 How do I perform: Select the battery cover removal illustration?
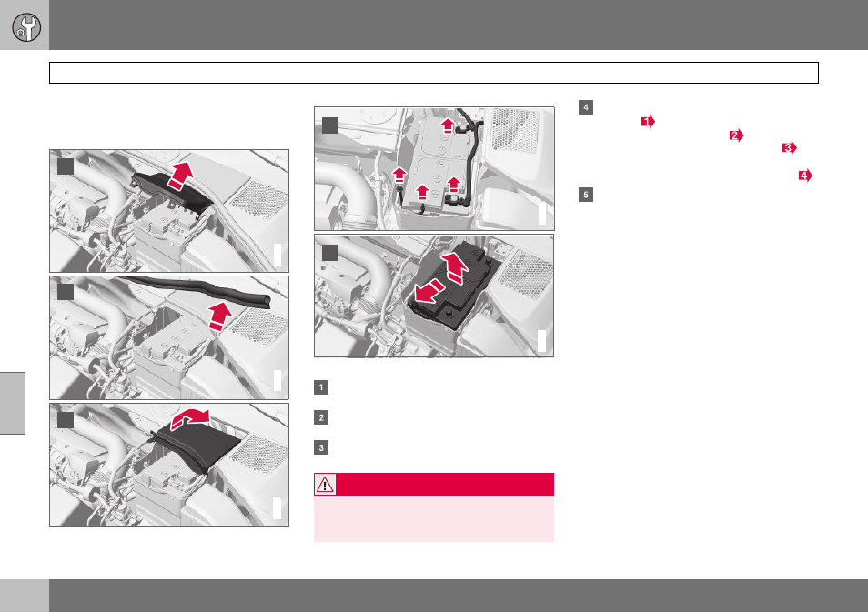pyautogui.click(x=169, y=211)
